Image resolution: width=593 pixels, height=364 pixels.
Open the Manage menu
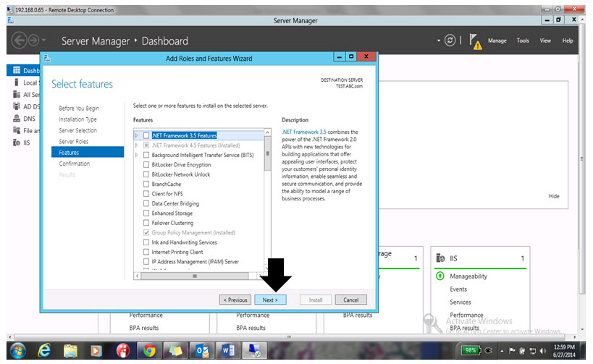[497, 41]
